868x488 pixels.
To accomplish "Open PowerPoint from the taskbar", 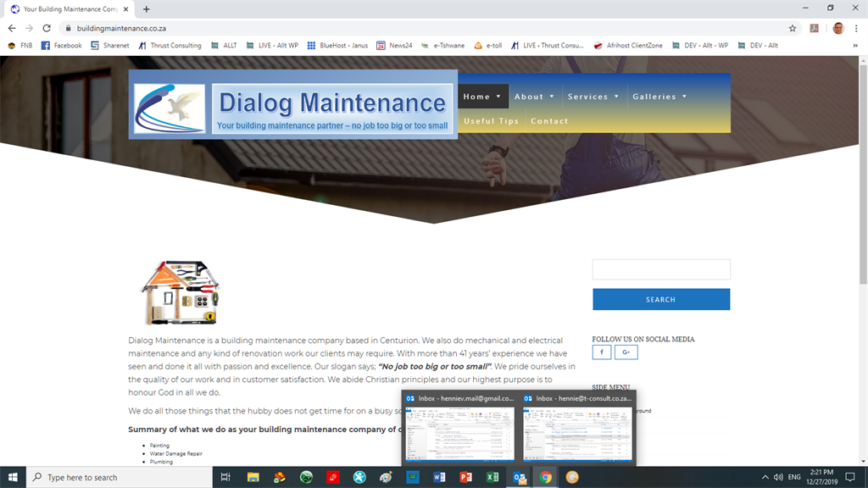I will click(x=465, y=477).
